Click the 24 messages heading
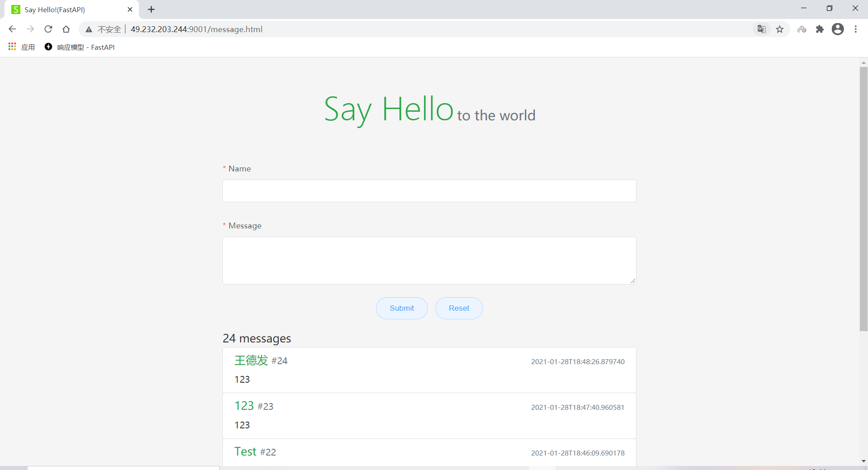The image size is (868, 470). pyautogui.click(x=257, y=338)
